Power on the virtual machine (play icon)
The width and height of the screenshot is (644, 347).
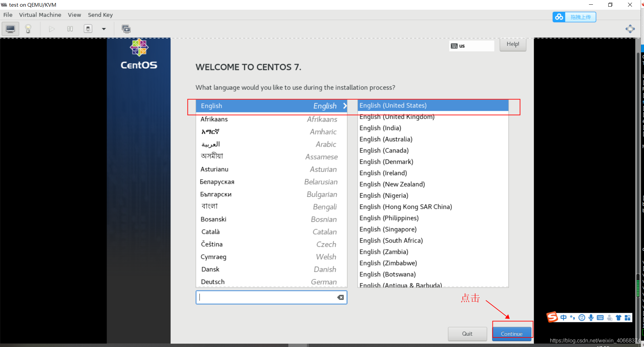point(52,29)
